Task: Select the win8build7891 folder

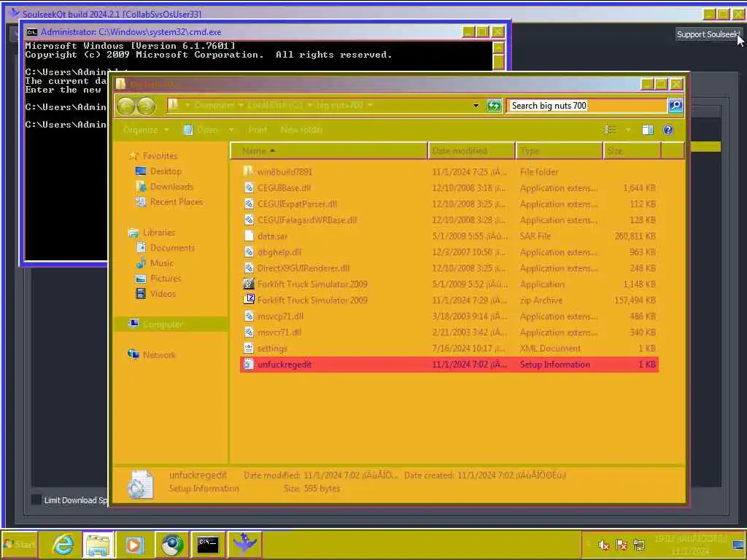Action: click(x=449, y=172)
